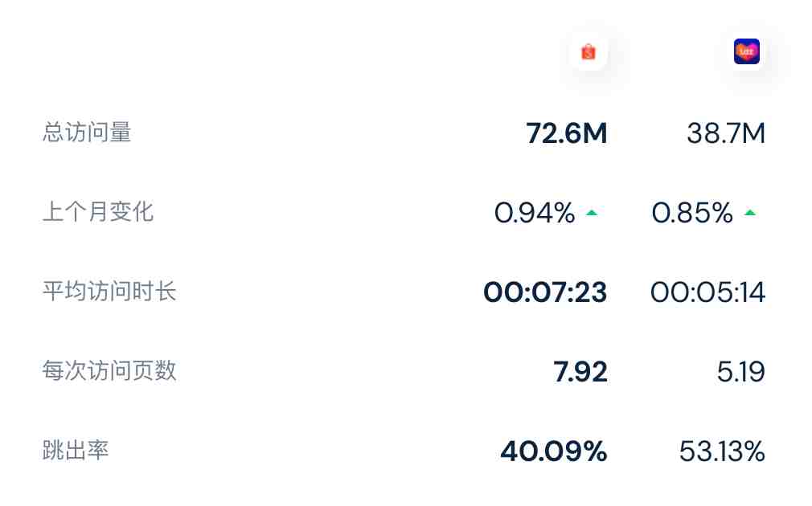Viewport: 812px width, 506px height.
Task: Click the 00:05:14 visit duration value
Action: 707,292
